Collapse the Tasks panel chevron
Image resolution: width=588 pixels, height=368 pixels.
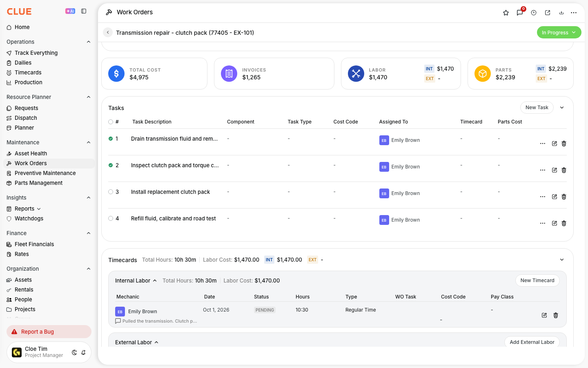(562, 108)
